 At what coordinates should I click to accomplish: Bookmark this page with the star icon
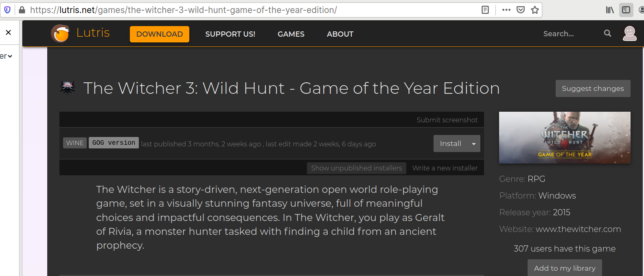click(535, 10)
